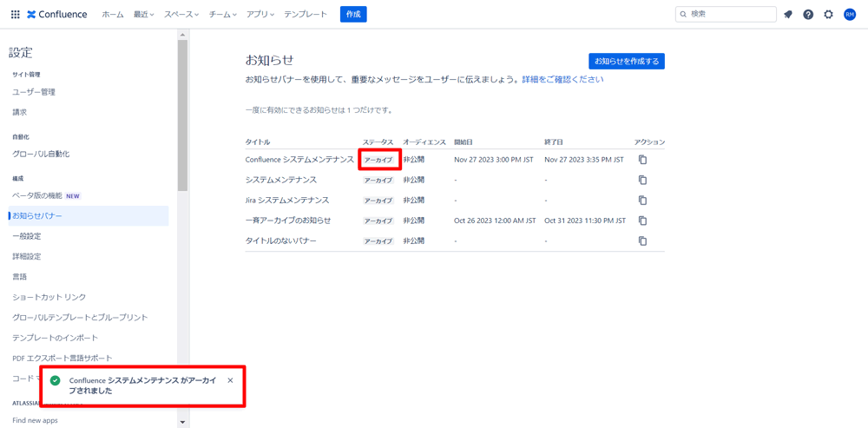Click the Confluence logo
868x428 pixels.
point(57,15)
